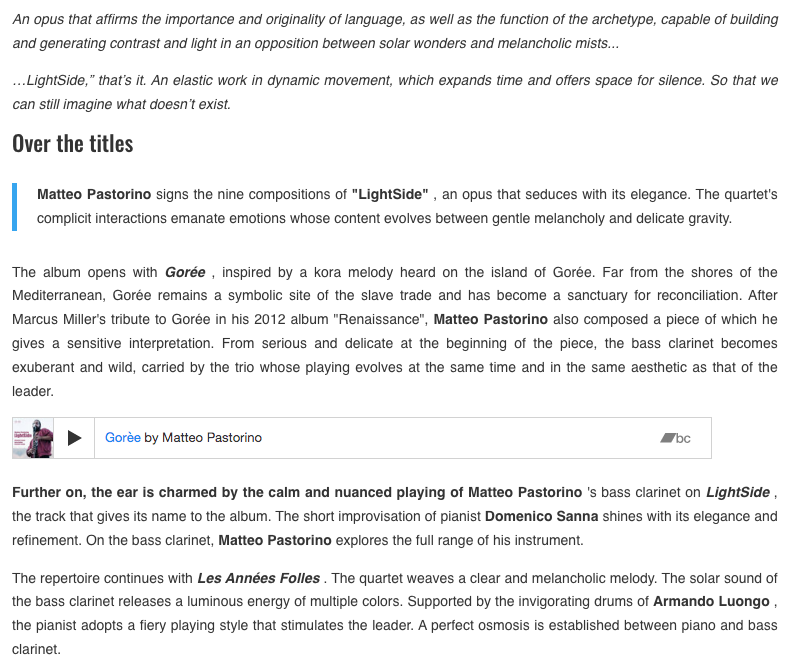Image resolution: width=808 pixels, height=668 pixels.
Task: Click the album cover thumbnail in the player
Action: coord(32,438)
